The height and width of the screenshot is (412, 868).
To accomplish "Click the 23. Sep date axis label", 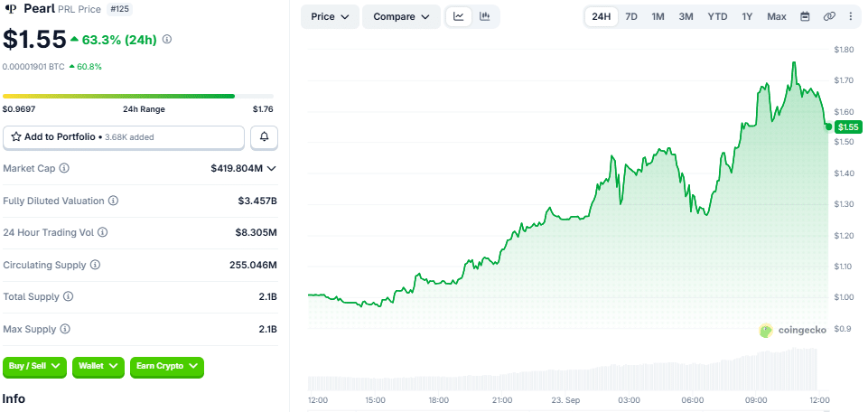I will click(565, 400).
